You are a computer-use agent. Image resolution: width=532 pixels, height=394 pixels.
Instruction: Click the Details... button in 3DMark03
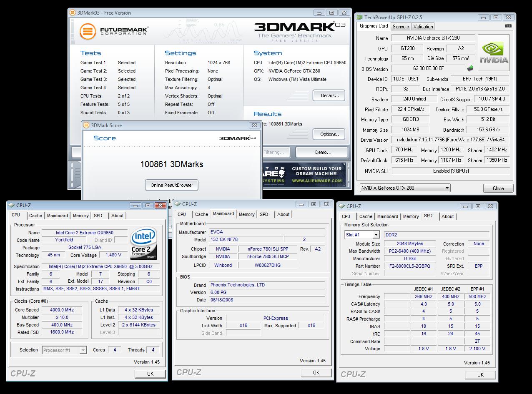tap(329, 95)
